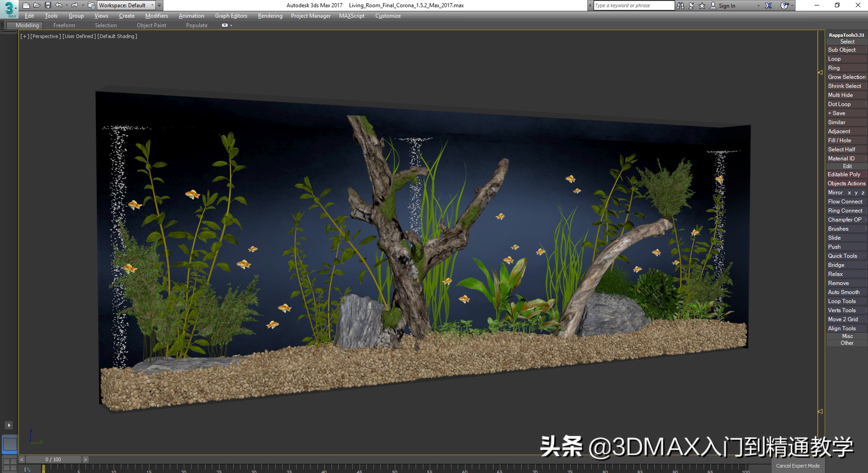Click the time slider showing 0 / 100
Image resolution: width=868 pixels, height=473 pixels.
[x=53, y=459]
